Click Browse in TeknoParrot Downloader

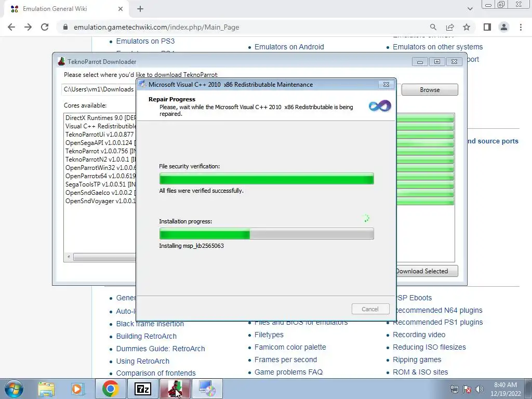(x=430, y=90)
